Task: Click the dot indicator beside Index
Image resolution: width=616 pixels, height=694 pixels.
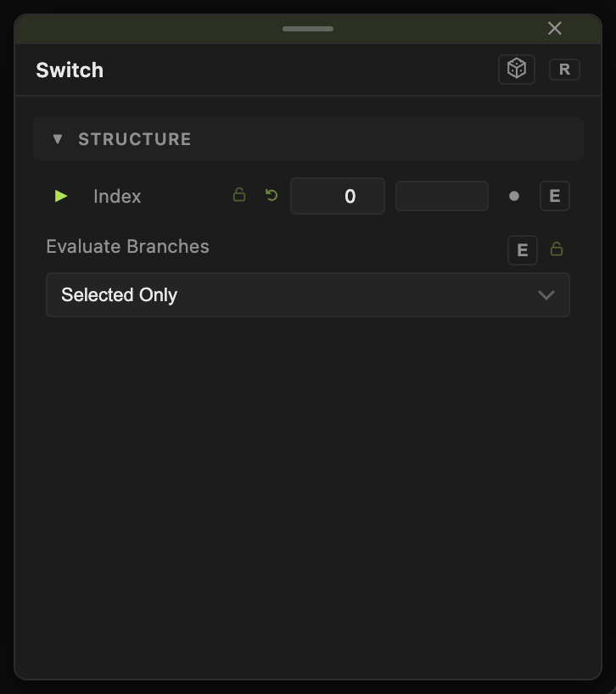Action: coord(514,196)
